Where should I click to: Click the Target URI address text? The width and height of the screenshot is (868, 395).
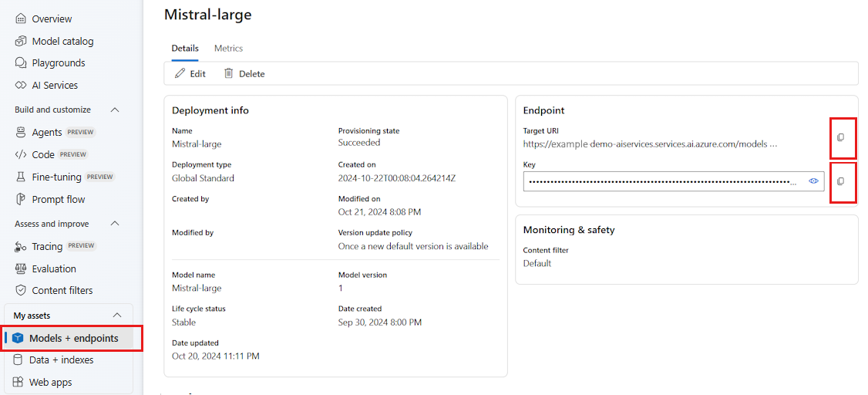[651, 144]
